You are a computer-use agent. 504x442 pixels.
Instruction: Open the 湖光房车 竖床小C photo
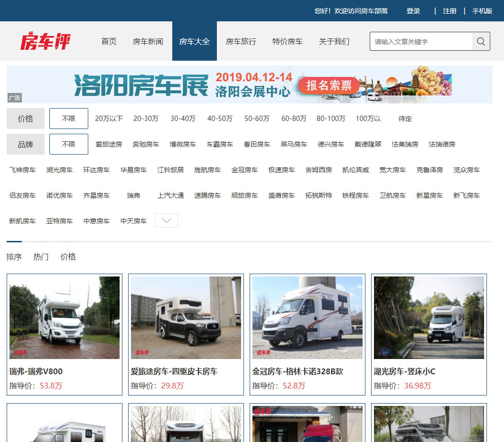[x=429, y=318]
